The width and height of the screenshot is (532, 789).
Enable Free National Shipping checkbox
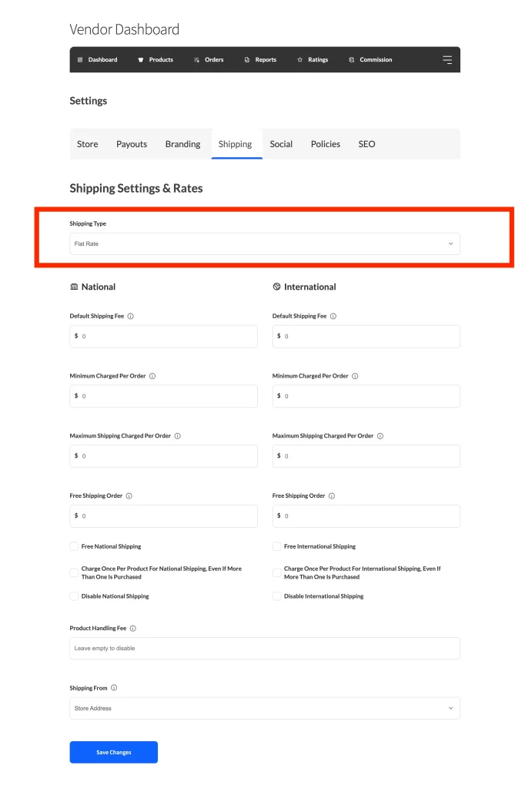point(75,546)
